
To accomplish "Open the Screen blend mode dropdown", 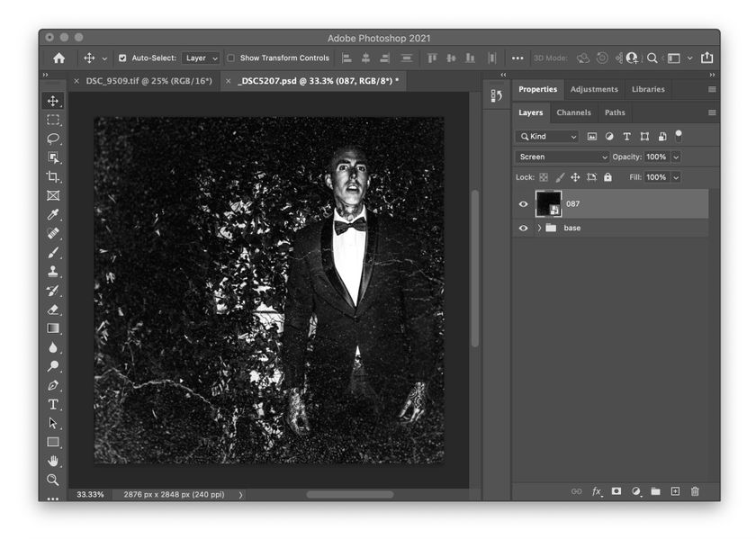I will pyautogui.click(x=560, y=157).
